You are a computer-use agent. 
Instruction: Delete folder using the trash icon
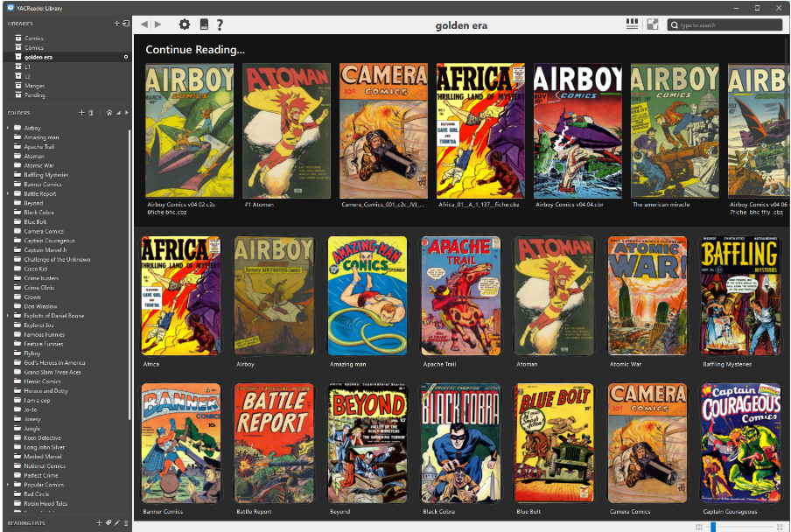(90, 113)
